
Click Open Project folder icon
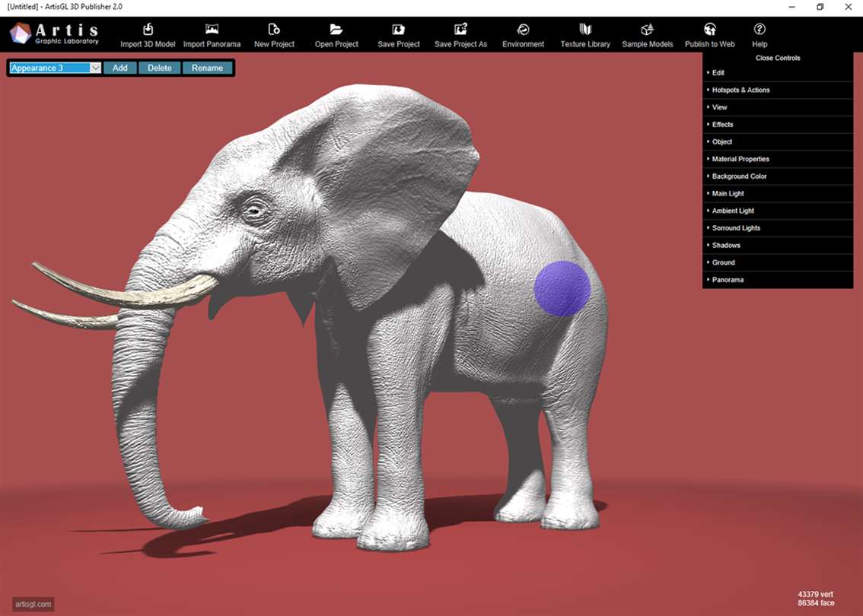336,29
